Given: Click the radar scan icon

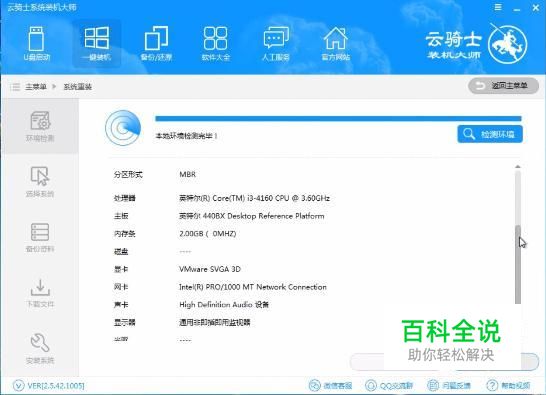Looking at the screenshot, I should click(x=123, y=128).
